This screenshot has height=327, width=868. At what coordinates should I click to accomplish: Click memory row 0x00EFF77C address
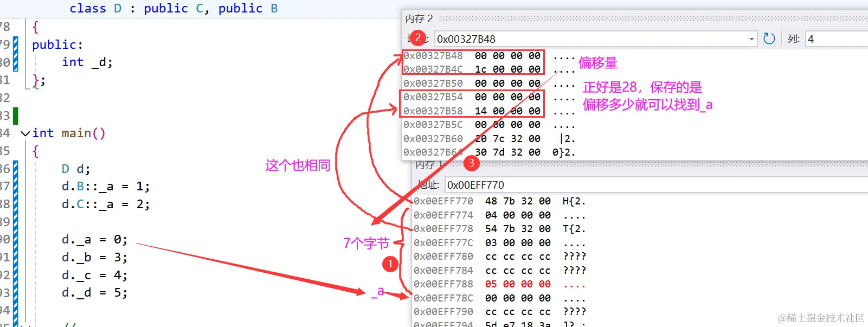(443, 242)
